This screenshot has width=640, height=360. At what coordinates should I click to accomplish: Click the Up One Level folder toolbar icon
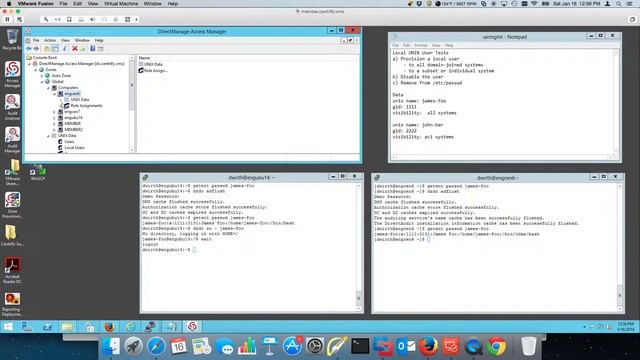47,49
